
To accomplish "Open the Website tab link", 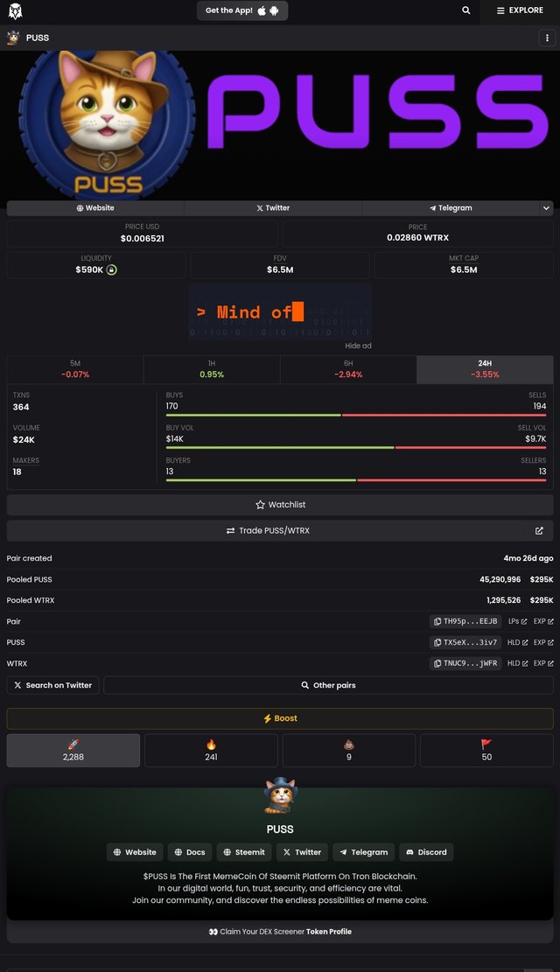I will [94, 208].
